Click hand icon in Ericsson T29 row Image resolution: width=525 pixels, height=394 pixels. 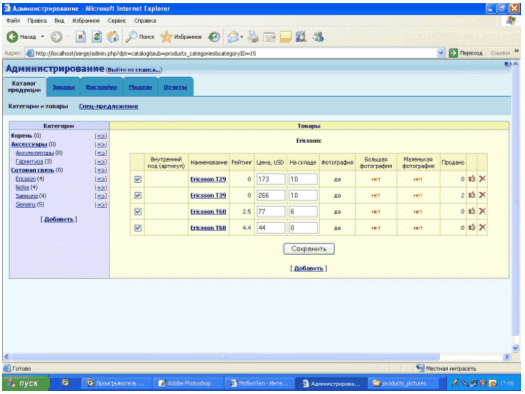point(472,179)
